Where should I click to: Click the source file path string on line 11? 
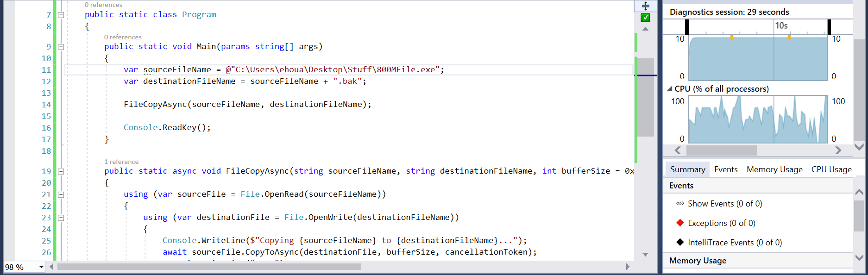point(332,69)
